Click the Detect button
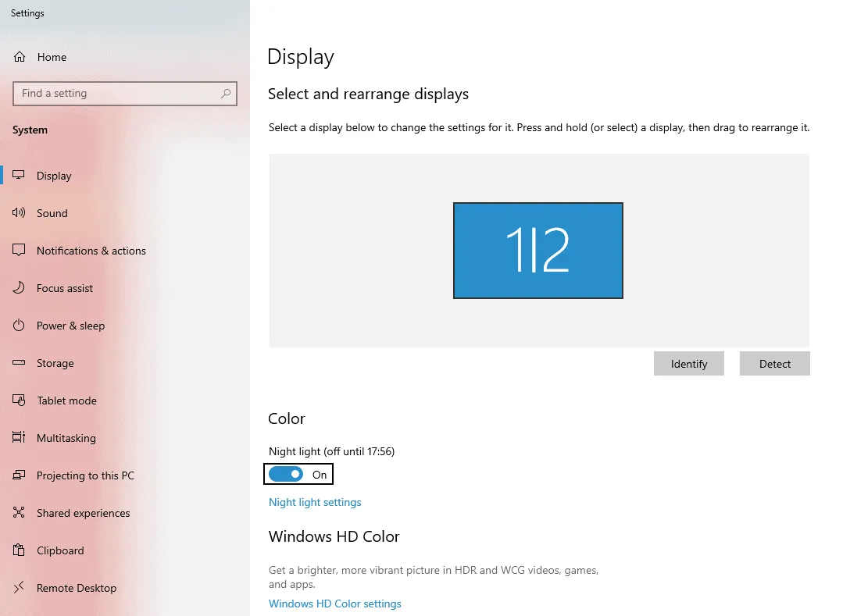Screen dimensions: 850x616 (x=774, y=363)
